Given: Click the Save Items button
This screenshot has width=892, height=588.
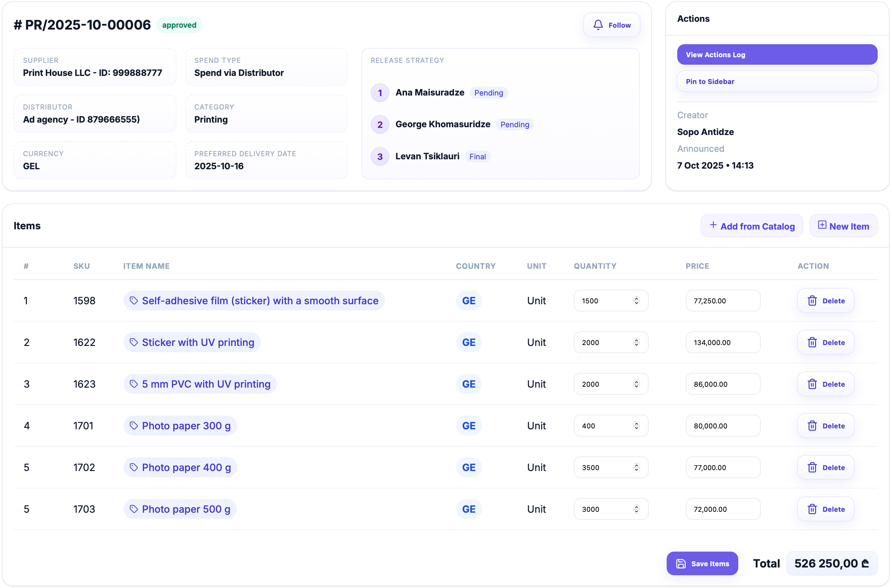Looking at the screenshot, I should (x=702, y=563).
